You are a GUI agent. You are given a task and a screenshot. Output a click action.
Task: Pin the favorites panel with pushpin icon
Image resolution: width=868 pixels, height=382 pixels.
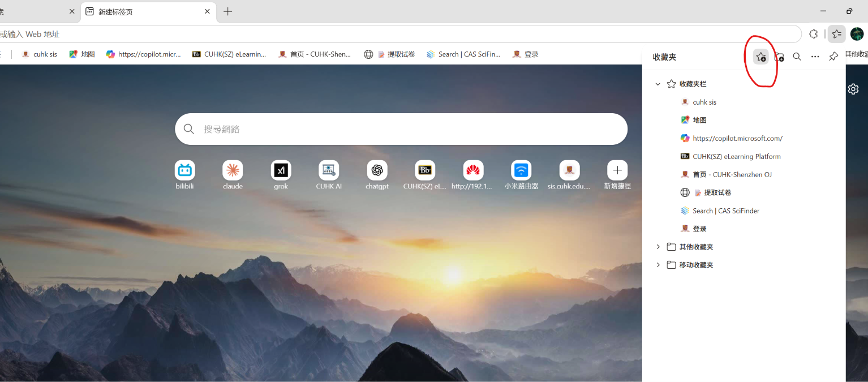pos(833,57)
